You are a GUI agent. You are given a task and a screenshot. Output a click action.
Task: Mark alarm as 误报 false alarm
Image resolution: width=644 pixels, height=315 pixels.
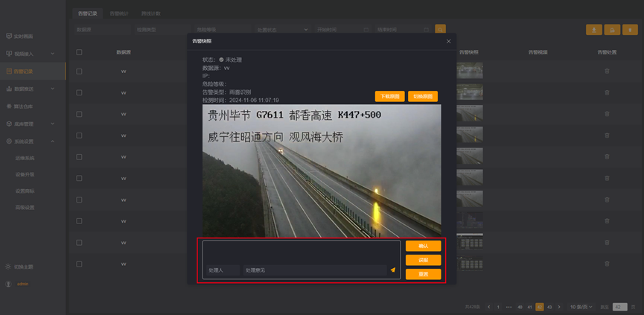(x=424, y=260)
